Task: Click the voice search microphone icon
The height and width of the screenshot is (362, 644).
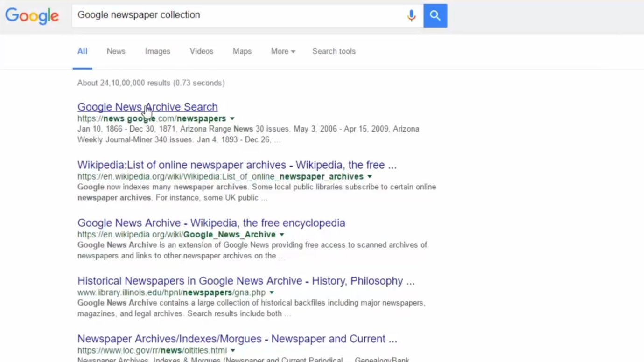Action: 411,15
